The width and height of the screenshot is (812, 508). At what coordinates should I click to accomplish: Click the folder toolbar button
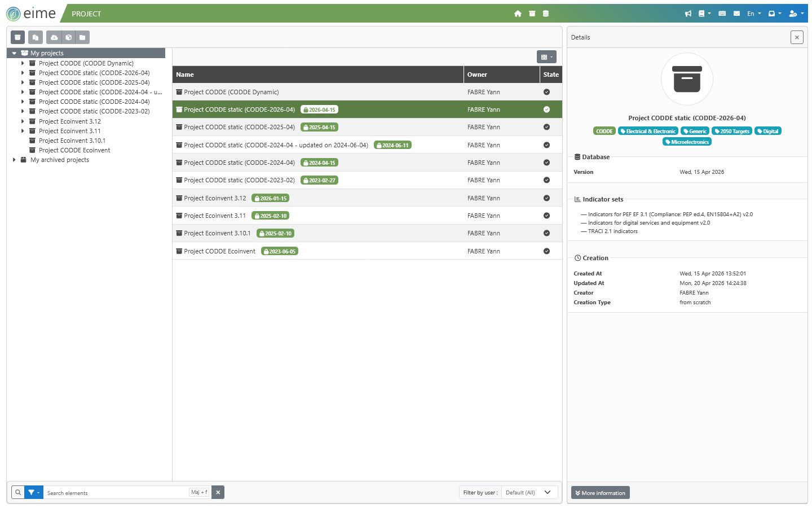[x=82, y=37]
